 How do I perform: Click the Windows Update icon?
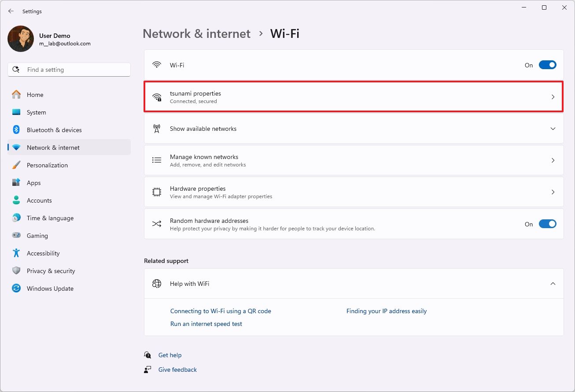point(16,288)
